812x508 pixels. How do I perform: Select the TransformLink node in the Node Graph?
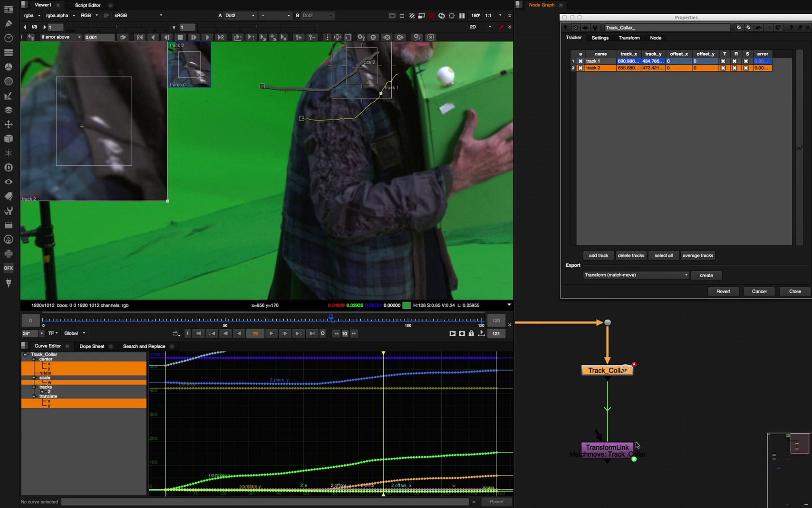607,447
